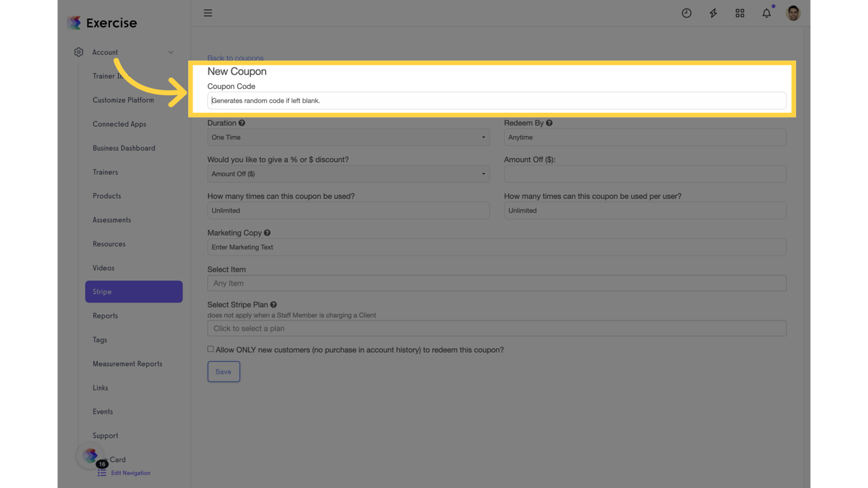Open the Duration dropdown
This screenshot has height=488, width=868.
point(348,137)
